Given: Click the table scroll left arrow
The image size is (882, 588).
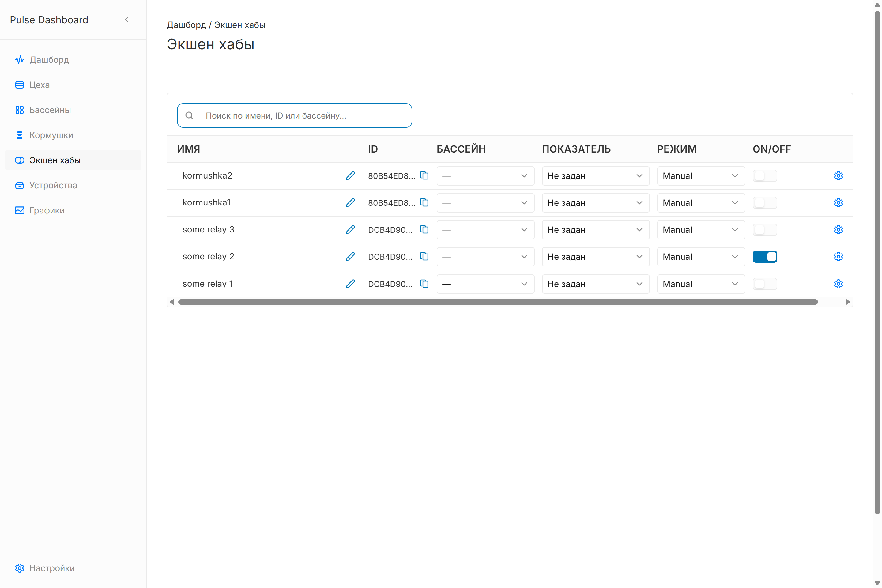Looking at the screenshot, I should tap(172, 302).
